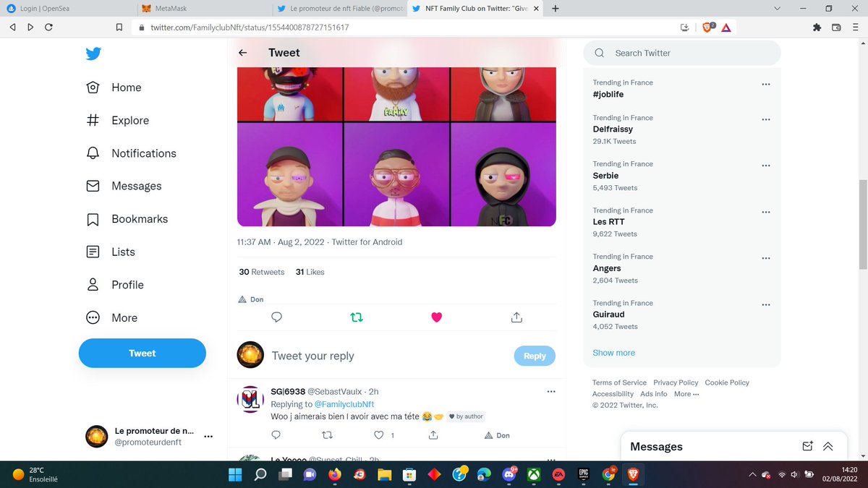The image size is (868, 488).
Task: Open Cookie Policy link
Action: click(727, 382)
